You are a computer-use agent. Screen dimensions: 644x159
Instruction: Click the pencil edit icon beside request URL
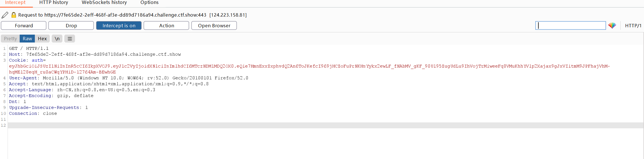point(5,15)
